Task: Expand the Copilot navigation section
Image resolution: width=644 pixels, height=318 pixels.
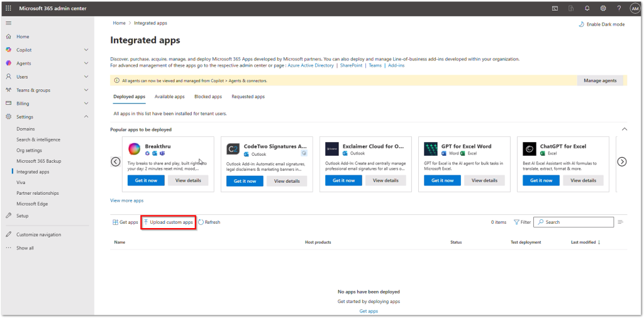Action: tap(86, 50)
